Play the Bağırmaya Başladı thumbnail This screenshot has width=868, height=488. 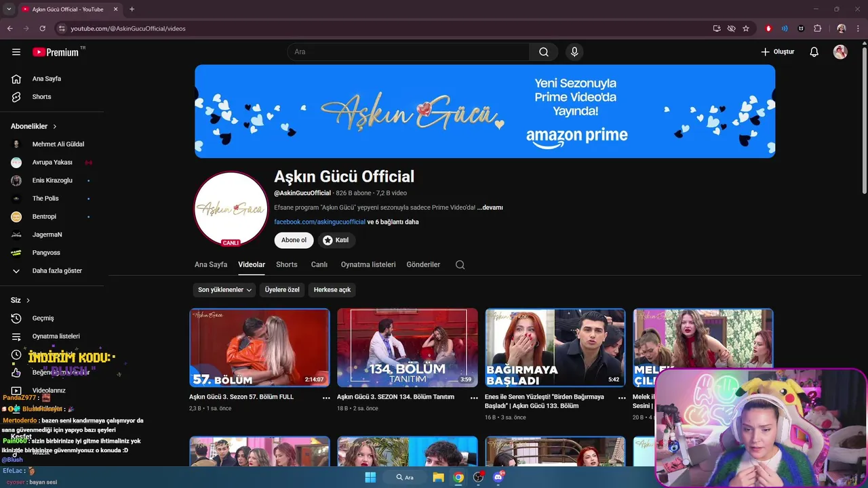coord(555,348)
